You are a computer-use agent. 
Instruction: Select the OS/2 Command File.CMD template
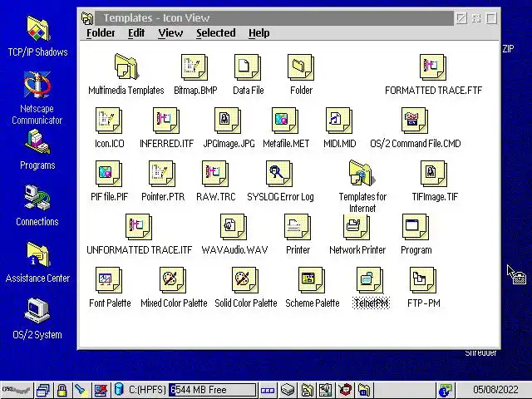tap(415, 120)
